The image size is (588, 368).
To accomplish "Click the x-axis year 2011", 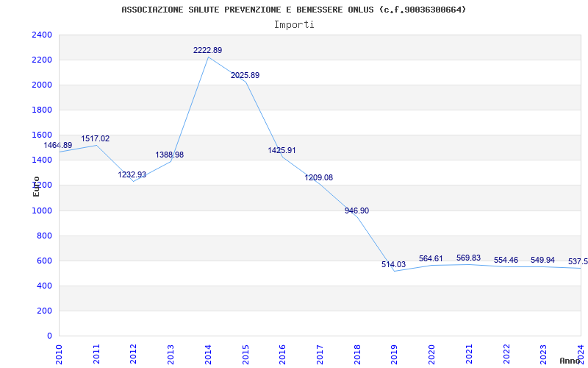I will 96,354.
